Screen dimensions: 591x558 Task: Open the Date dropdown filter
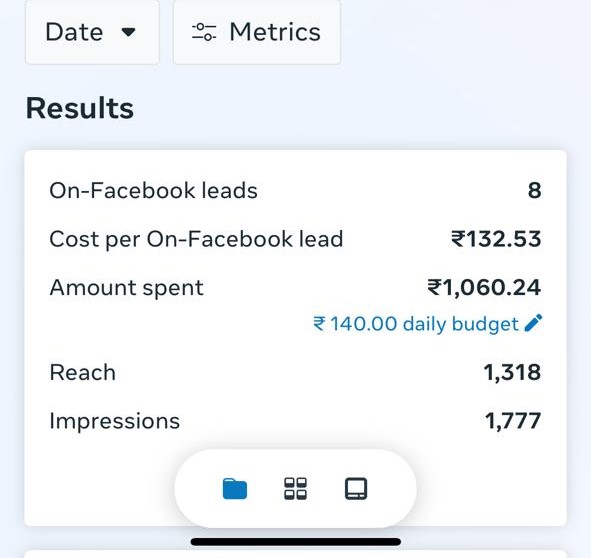(x=92, y=32)
